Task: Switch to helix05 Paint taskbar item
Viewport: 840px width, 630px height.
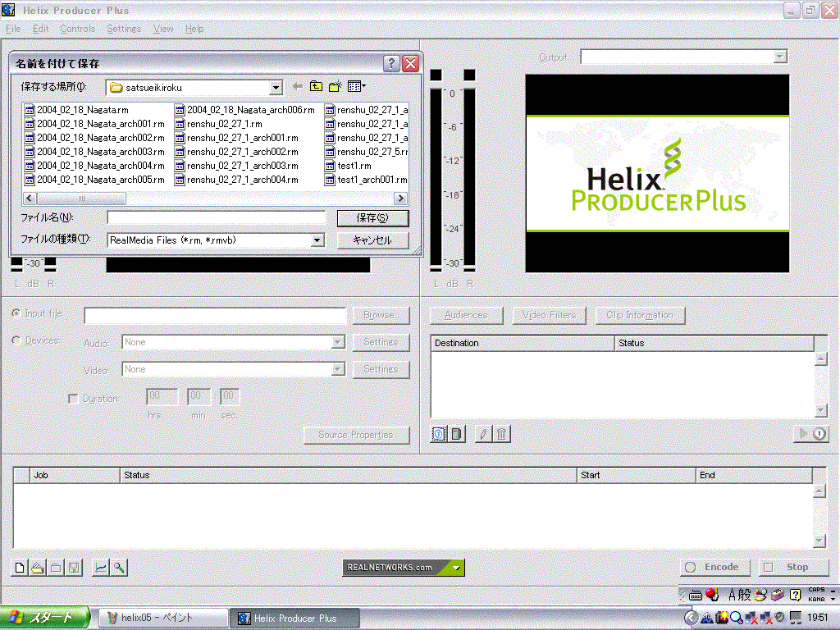Action: (163, 619)
